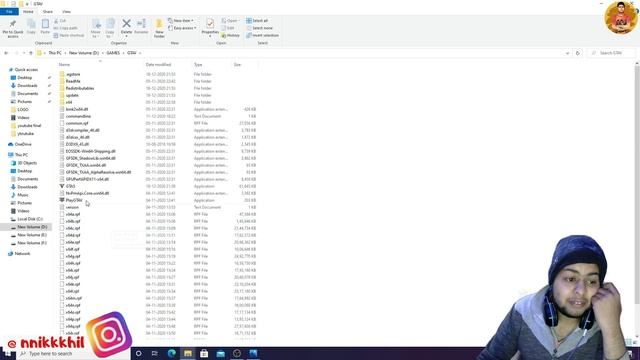Click History in the Open group

[x=231, y=36]
